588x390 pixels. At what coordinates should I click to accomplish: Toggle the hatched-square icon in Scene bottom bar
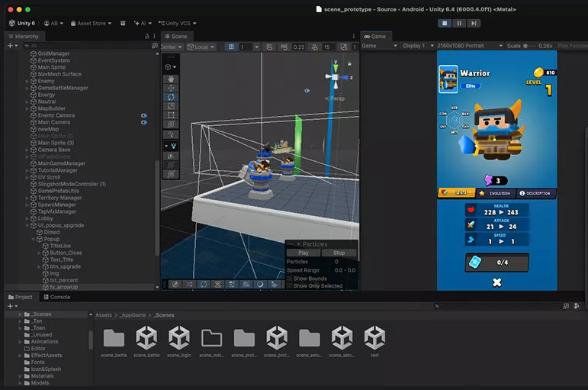(x=246, y=285)
